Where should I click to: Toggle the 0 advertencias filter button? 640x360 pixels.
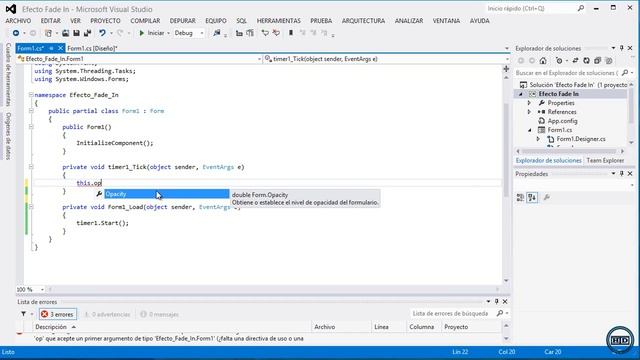pos(107,314)
